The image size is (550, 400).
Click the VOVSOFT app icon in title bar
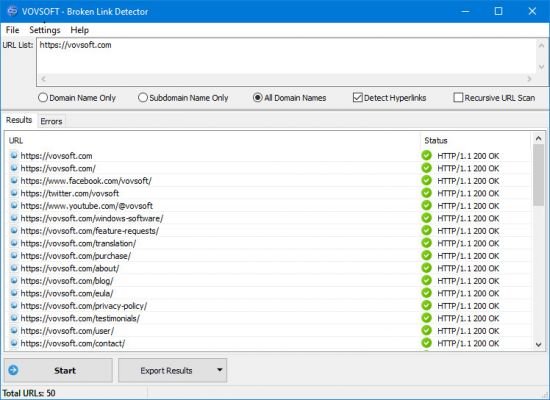[12, 11]
